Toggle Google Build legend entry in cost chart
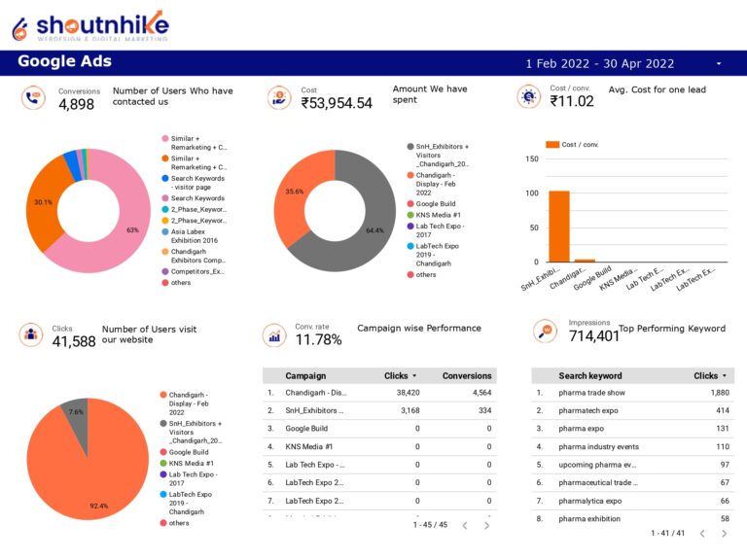 tap(435, 203)
